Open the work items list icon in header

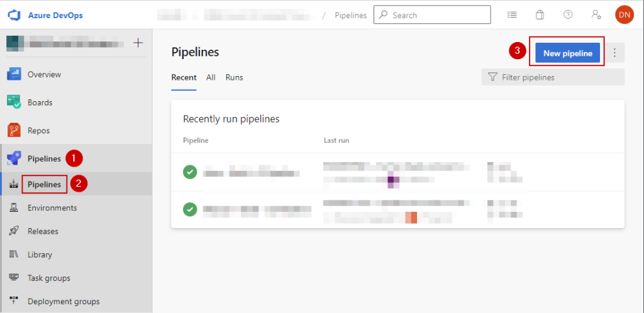click(x=512, y=14)
